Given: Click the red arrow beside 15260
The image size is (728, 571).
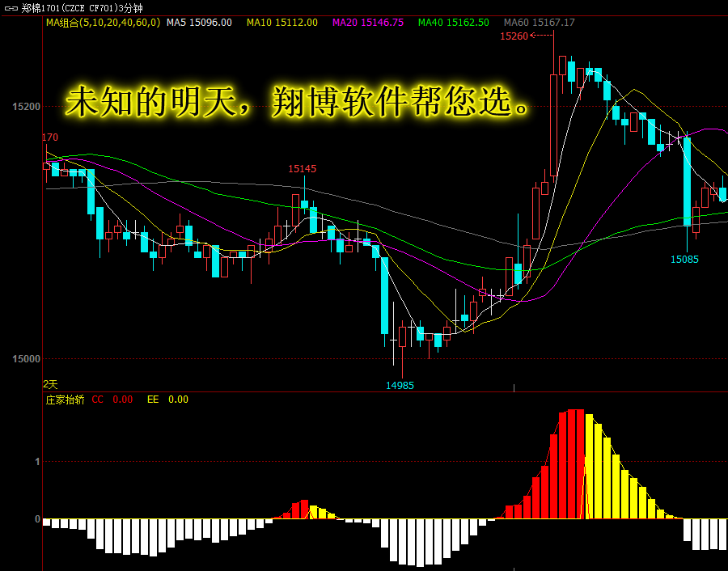Looking at the screenshot, I should click(x=541, y=35).
